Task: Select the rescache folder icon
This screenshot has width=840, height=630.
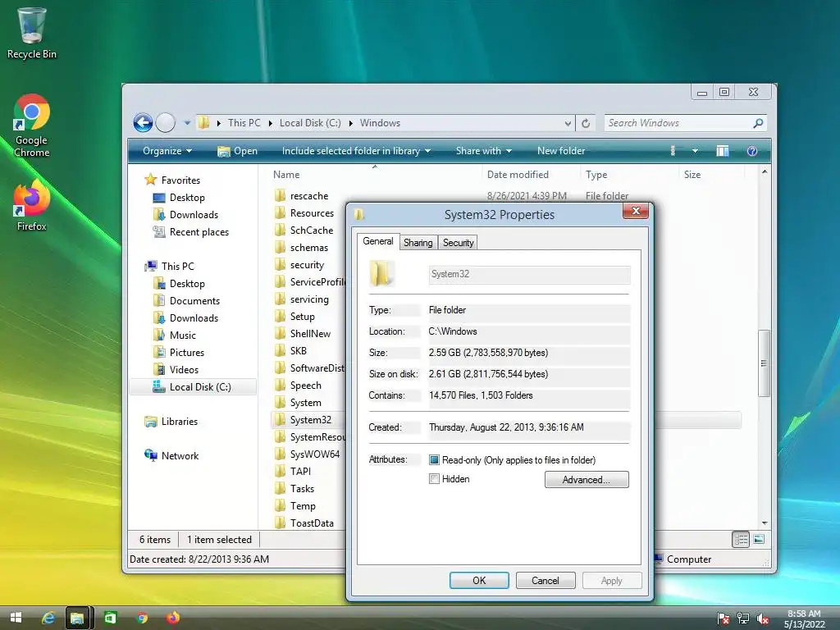Action: click(280, 195)
